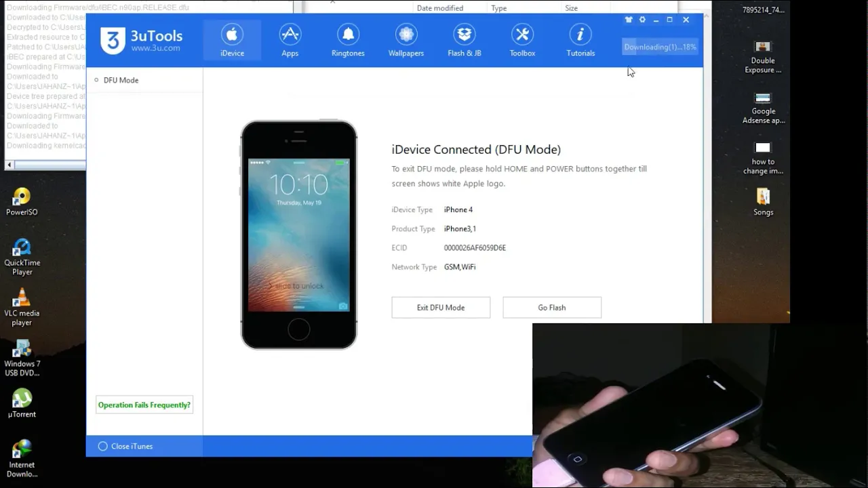
Task: Click the Exit DFU Mode button
Action: [x=441, y=307]
